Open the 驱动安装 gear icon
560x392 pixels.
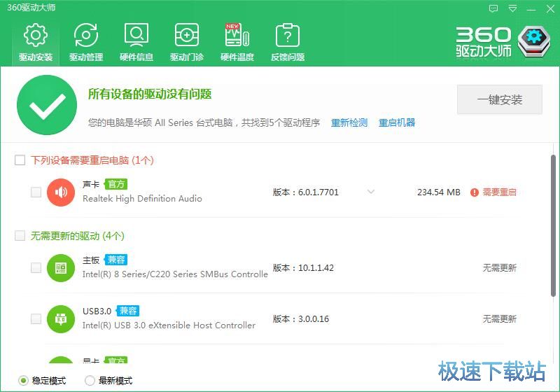point(36,35)
